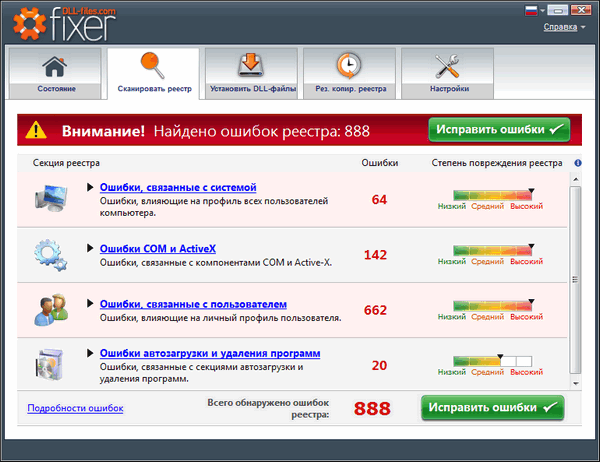Expand the Ошибки, связанные с пользователем section
Viewport: 600px width, 462px height.
(192, 303)
